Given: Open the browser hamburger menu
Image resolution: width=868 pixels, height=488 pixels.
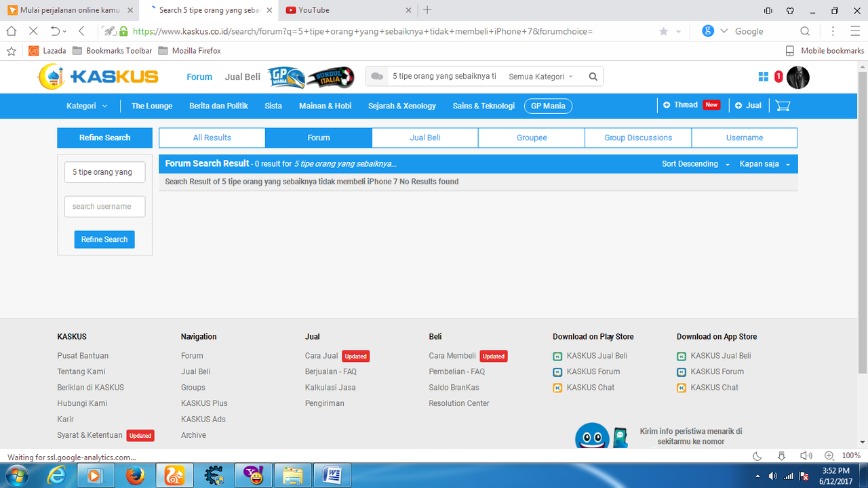Looking at the screenshot, I should (x=855, y=31).
